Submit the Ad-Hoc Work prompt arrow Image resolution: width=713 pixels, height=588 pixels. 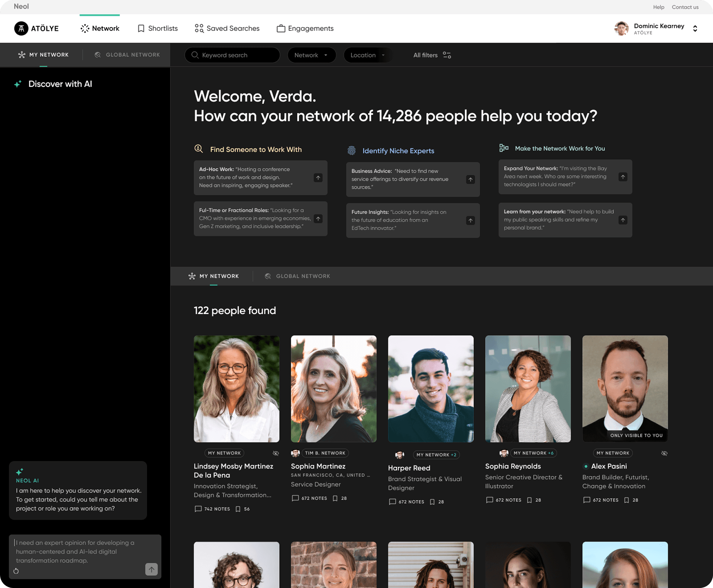pos(318,178)
